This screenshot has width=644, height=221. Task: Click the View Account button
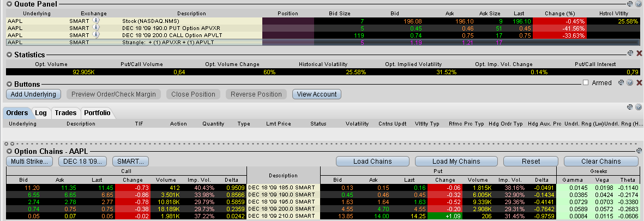pyautogui.click(x=317, y=94)
